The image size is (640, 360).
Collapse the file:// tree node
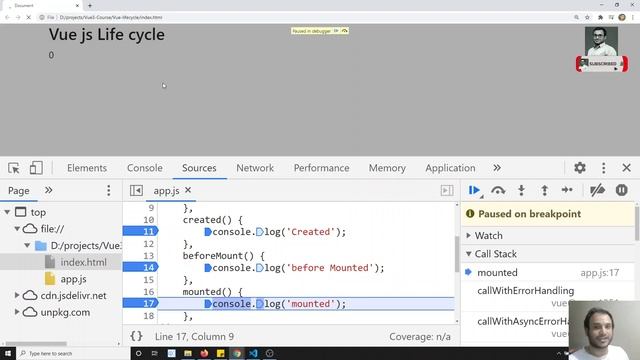(x=17, y=229)
